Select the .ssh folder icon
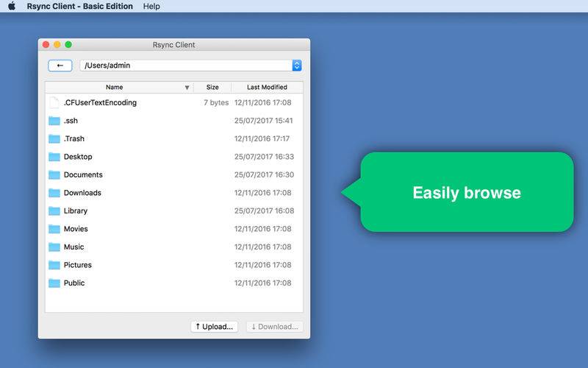The width and height of the screenshot is (588, 368). (x=54, y=121)
